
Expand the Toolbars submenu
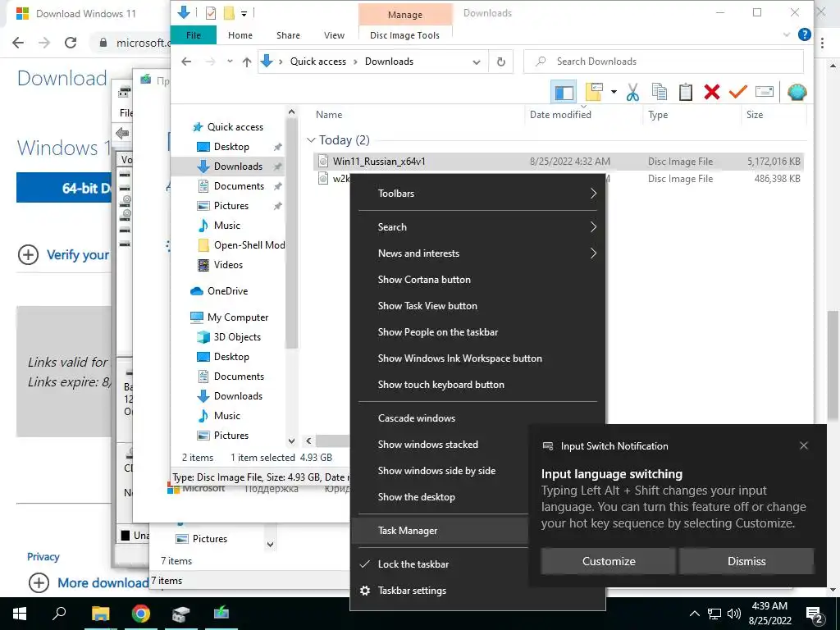pos(477,194)
